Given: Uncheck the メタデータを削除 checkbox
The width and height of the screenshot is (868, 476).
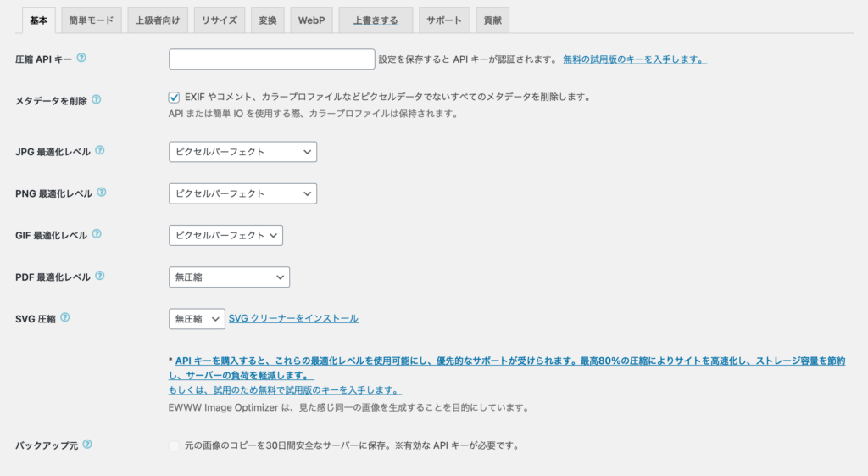Looking at the screenshot, I should pyautogui.click(x=174, y=98).
